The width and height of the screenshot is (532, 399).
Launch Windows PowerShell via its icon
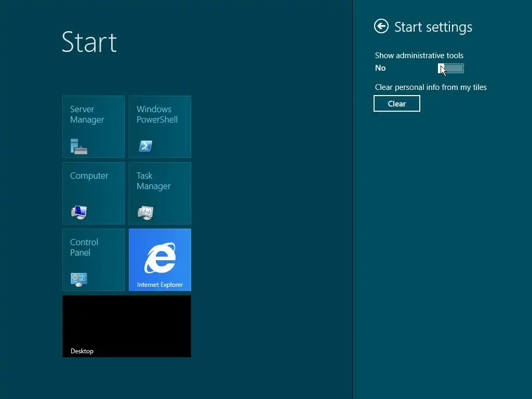tap(145, 146)
